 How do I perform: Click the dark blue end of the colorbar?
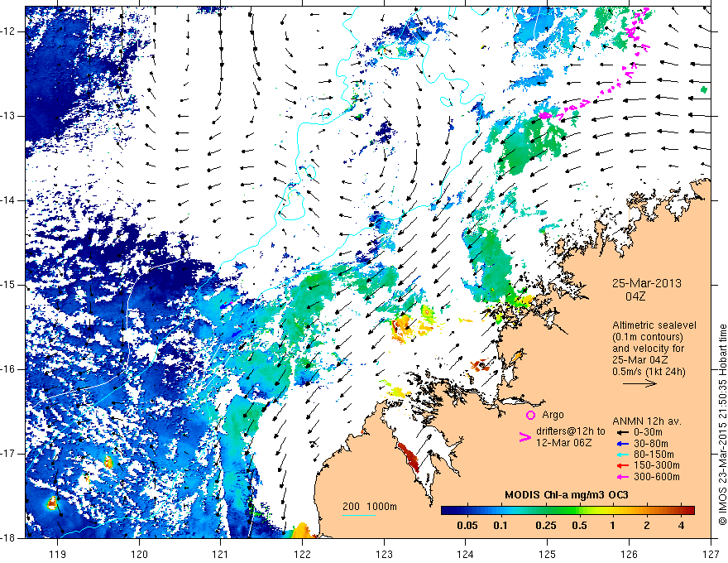click(447, 511)
